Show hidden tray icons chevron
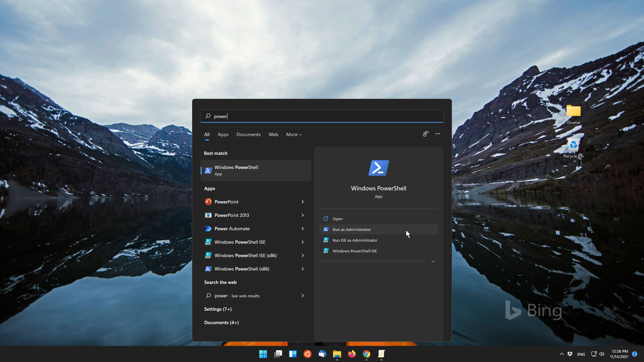 point(562,354)
